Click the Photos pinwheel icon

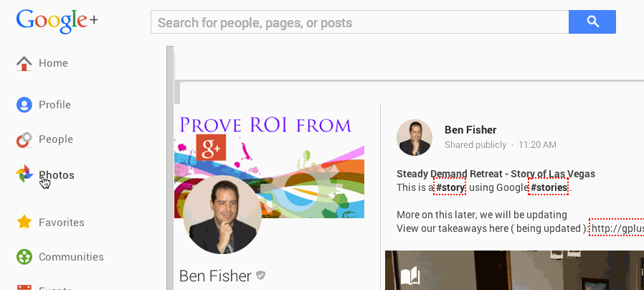coord(24,174)
